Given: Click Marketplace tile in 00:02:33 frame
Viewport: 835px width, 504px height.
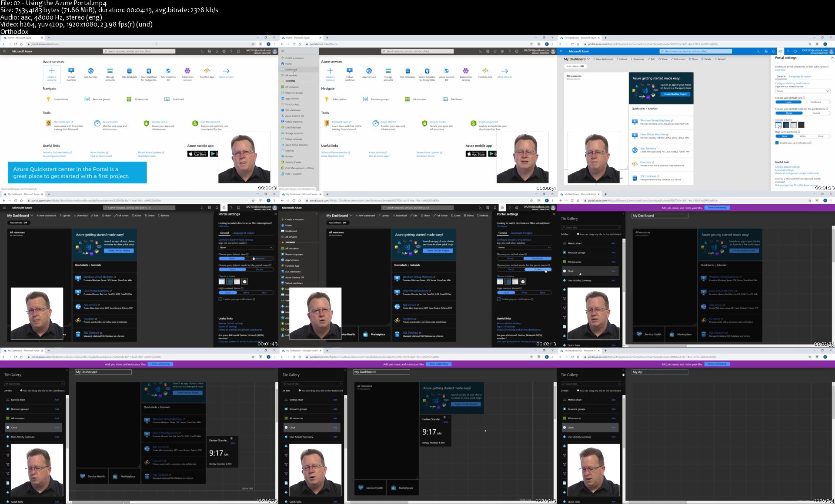Looking at the screenshot, I should click(x=681, y=334).
